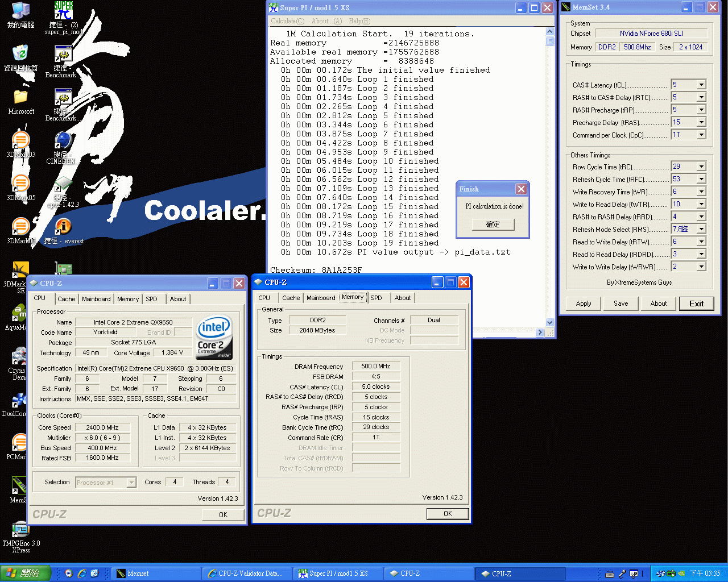Launch the TMPGEnc 3.0 XPress shortcut

[x=20, y=538]
